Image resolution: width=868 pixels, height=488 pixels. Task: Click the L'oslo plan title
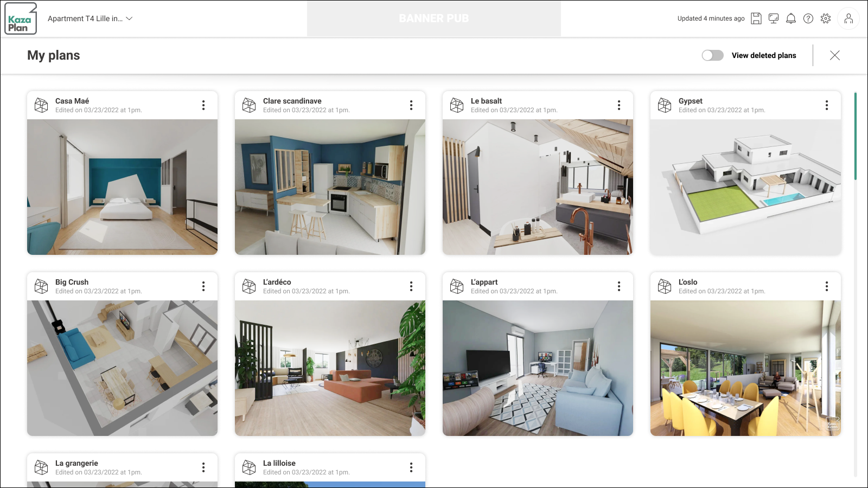[x=688, y=282]
